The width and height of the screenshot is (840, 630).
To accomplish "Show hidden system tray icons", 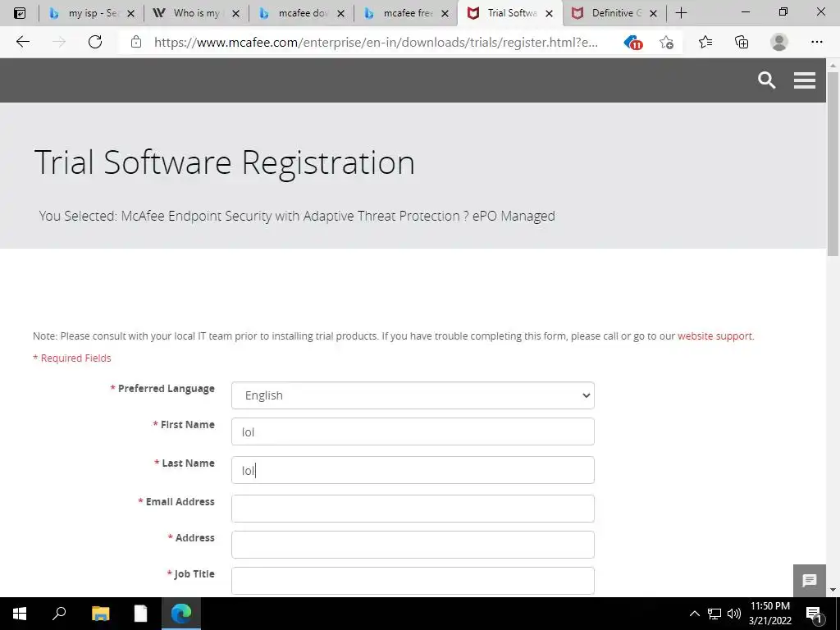I will (x=694, y=614).
